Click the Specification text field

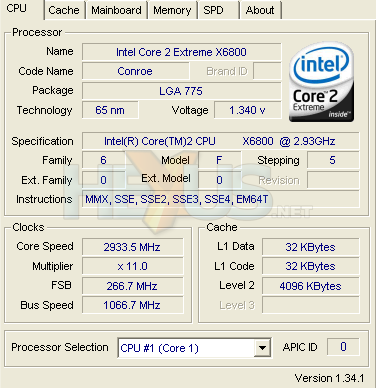click(221, 141)
